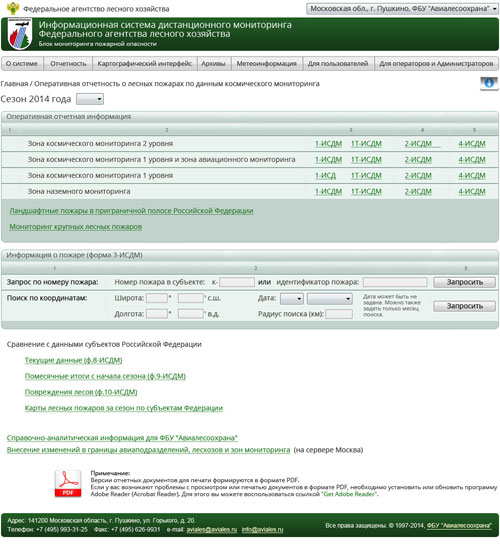Open the season year dropdown
The width and height of the screenshot is (500, 545).
tap(90, 99)
